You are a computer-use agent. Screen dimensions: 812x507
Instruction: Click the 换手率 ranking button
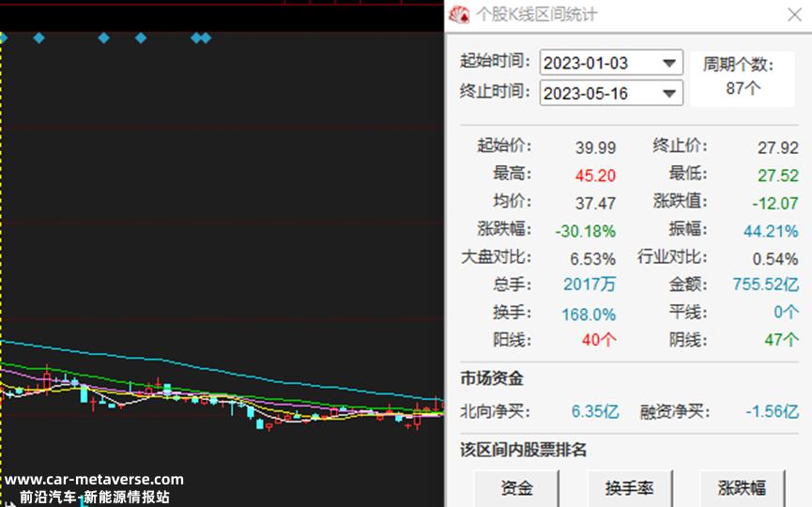[x=630, y=488]
